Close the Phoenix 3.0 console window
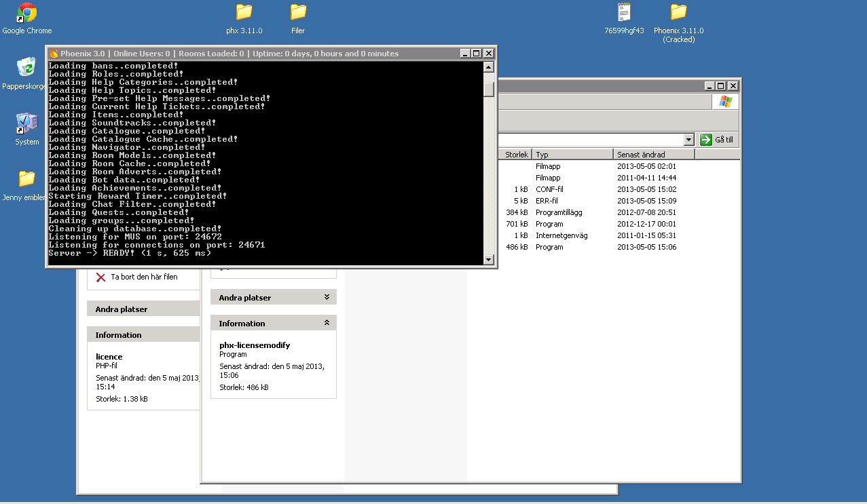867x504 pixels. [488, 54]
